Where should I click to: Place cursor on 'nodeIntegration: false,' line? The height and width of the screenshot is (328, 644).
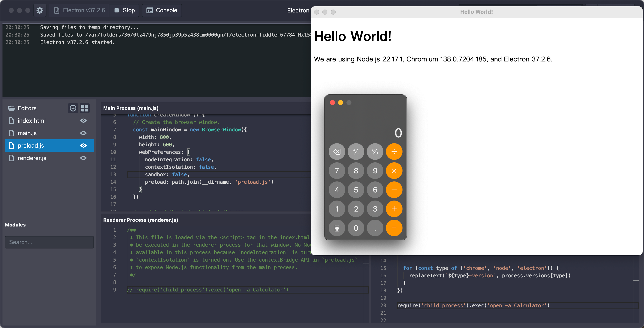179,160
